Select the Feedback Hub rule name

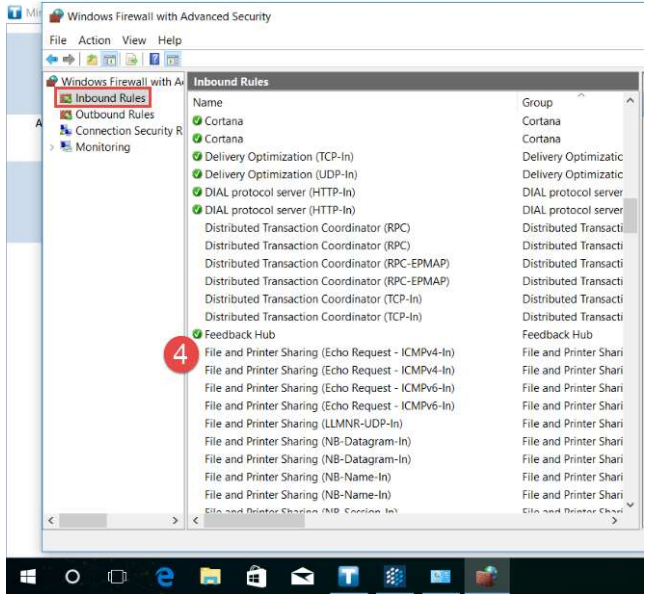coord(240,335)
